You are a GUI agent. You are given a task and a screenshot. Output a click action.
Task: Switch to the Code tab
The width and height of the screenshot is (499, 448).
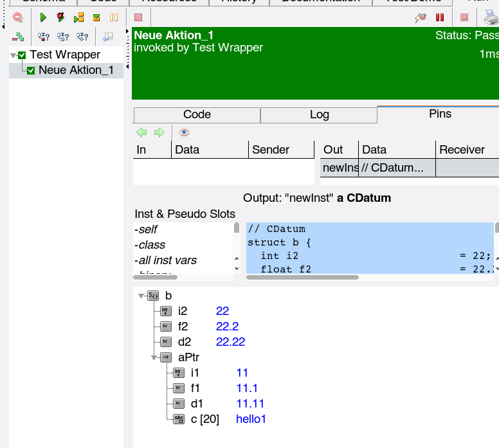[x=197, y=114]
